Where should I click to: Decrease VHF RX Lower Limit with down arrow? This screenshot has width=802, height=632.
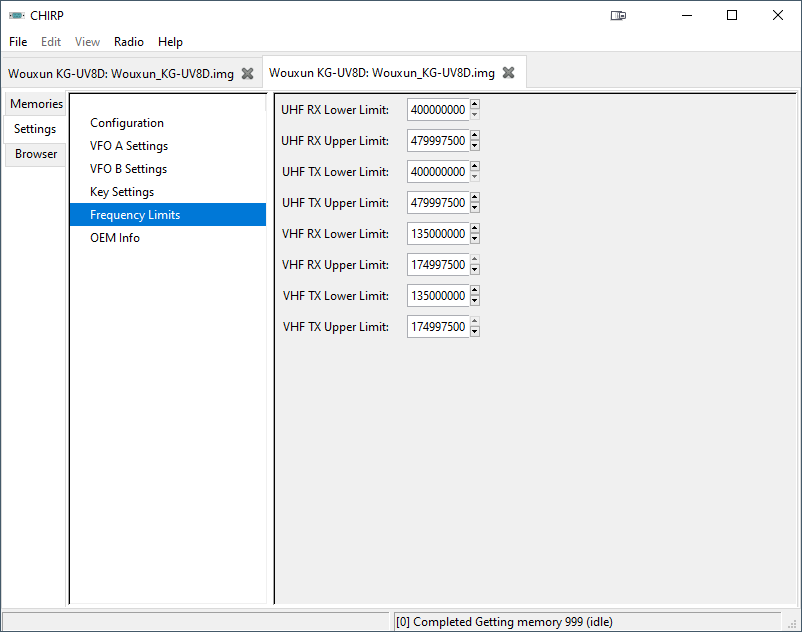click(475, 239)
